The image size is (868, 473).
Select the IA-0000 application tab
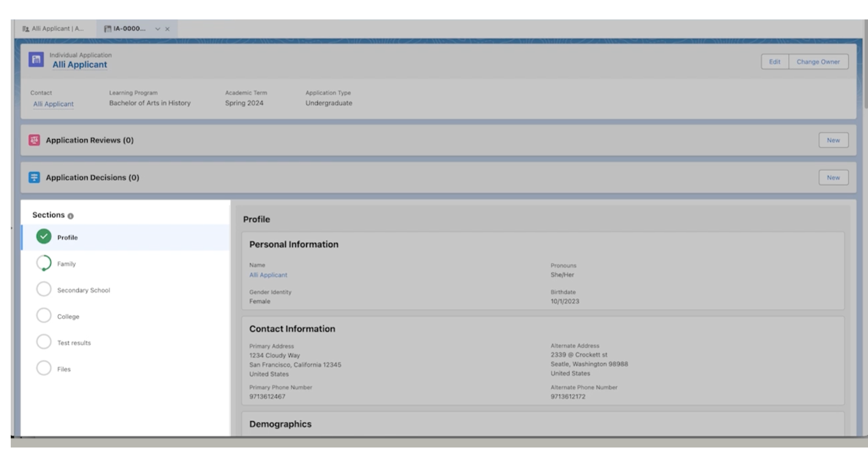[x=129, y=29]
